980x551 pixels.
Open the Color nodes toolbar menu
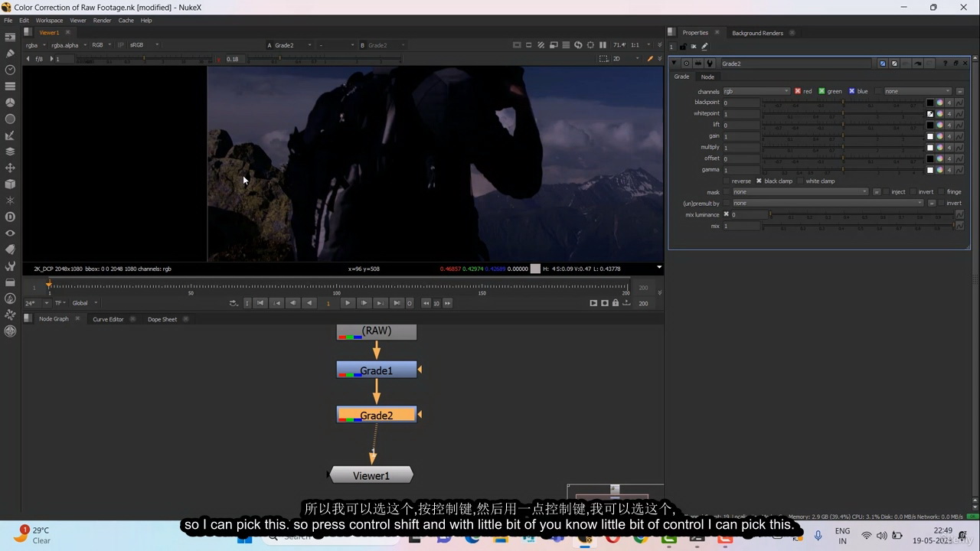click(x=10, y=103)
